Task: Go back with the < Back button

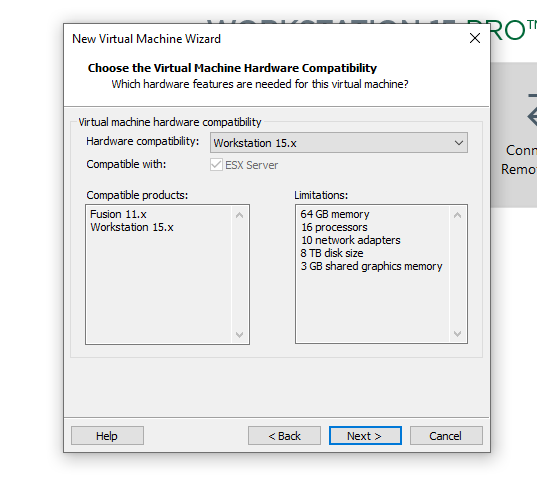Action: click(x=284, y=436)
